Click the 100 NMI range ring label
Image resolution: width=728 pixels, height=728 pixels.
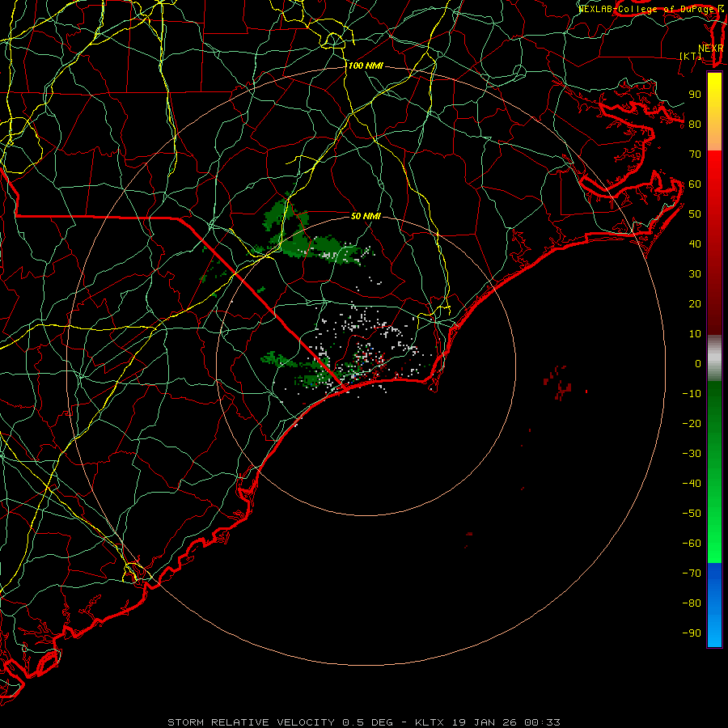tap(366, 66)
